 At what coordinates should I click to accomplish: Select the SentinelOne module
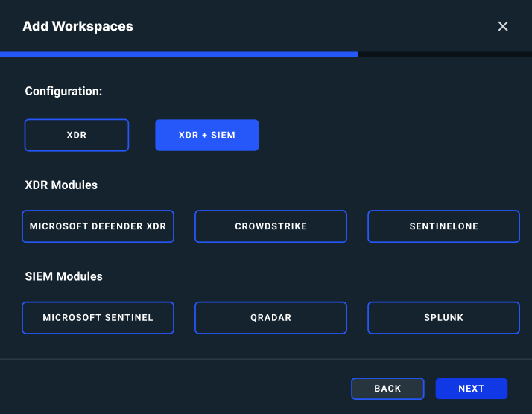pyautogui.click(x=443, y=226)
